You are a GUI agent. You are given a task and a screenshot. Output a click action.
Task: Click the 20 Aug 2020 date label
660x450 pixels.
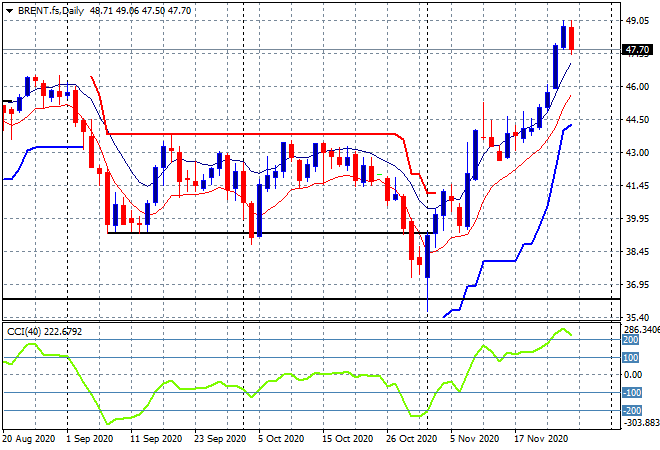coord(29,439)
